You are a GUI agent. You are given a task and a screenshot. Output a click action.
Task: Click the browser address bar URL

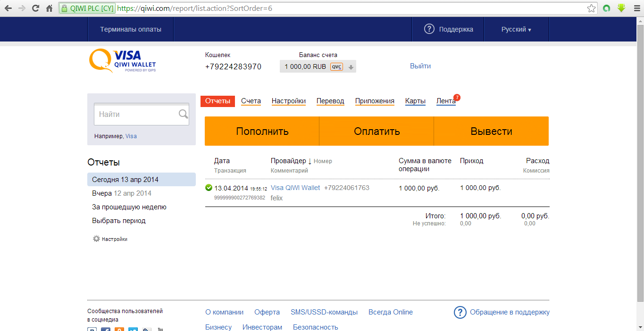pyautogui.click(x=194, y=8)
